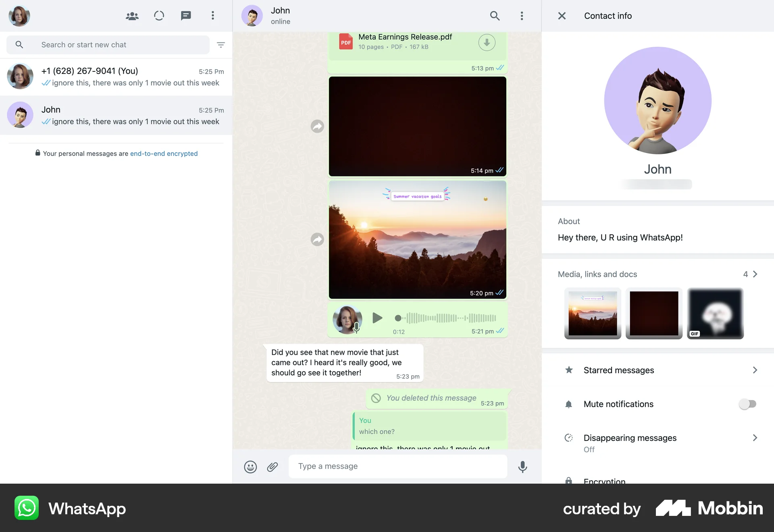Open the end-to-end encrypted link
The height and width of the screenshot is (532, 774).
point(164,154)
